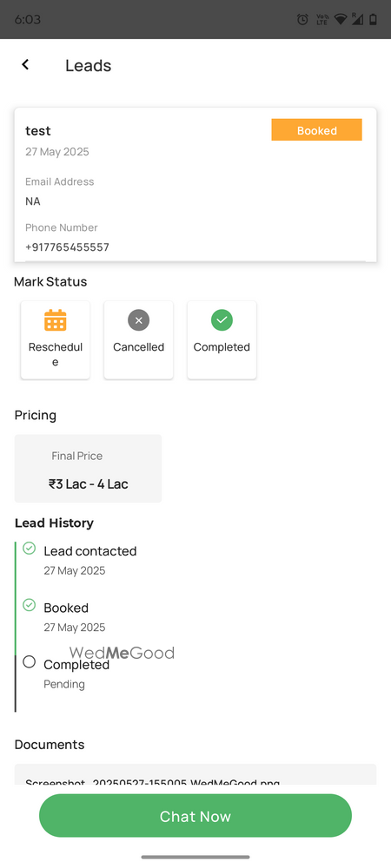Select the pending Completed circle marker
391x868 pixels.
(x=30, y=661)
